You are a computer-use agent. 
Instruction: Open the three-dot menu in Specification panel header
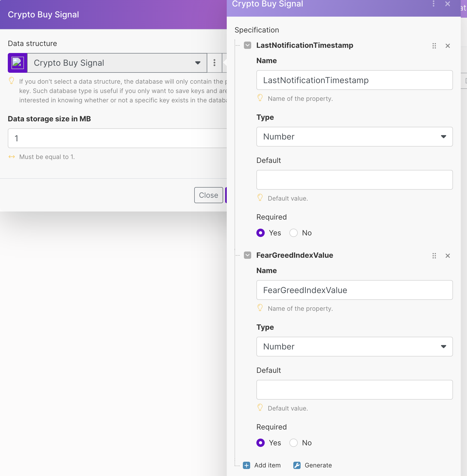point(433,4)
